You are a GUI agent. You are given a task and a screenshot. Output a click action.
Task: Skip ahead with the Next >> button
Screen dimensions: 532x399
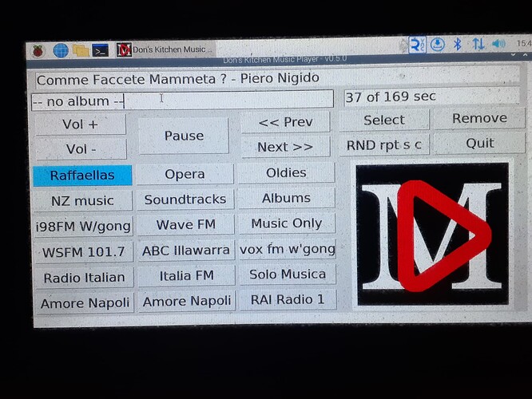(x=286, y=147)
